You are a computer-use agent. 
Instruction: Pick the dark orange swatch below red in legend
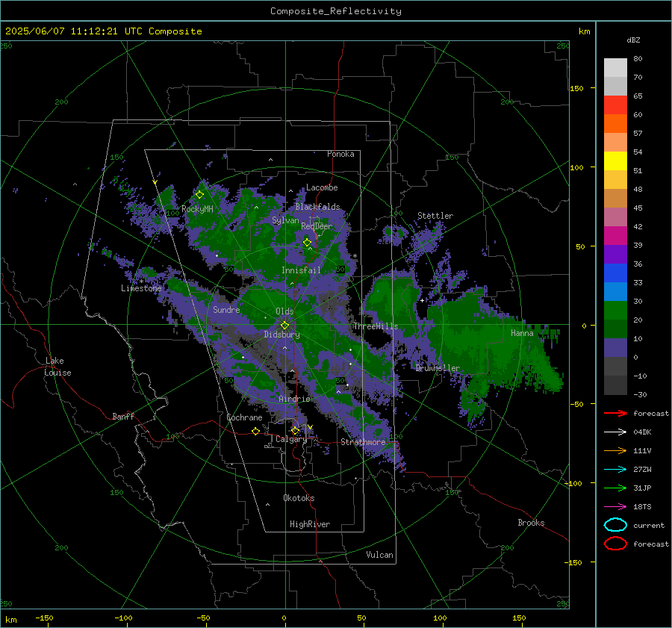coord(615,123)
